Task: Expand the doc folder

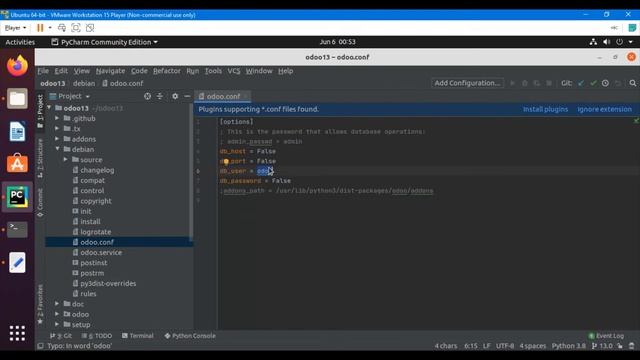Action: tap(57, 304)
